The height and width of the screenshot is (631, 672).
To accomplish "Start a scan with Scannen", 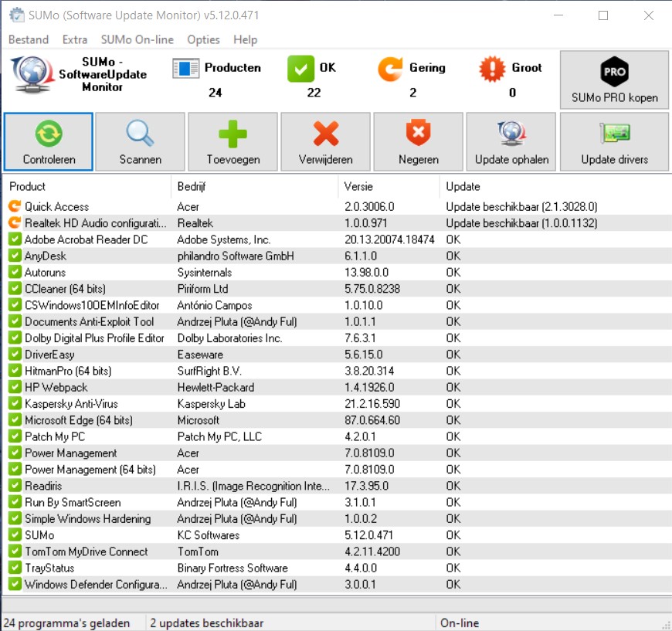I will [x=140, y=142].
